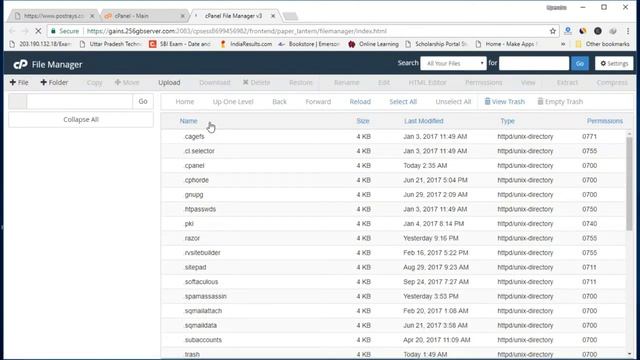The width and height of the screenshot is (640, 360).
Task: Click Back navigation link
Action: 280,102
